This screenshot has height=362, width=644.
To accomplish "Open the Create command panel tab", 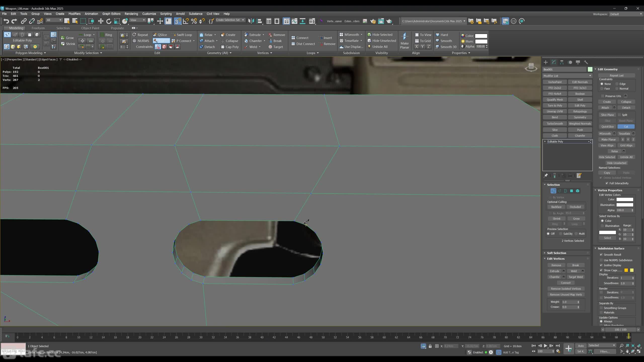I will click(546, 62).
